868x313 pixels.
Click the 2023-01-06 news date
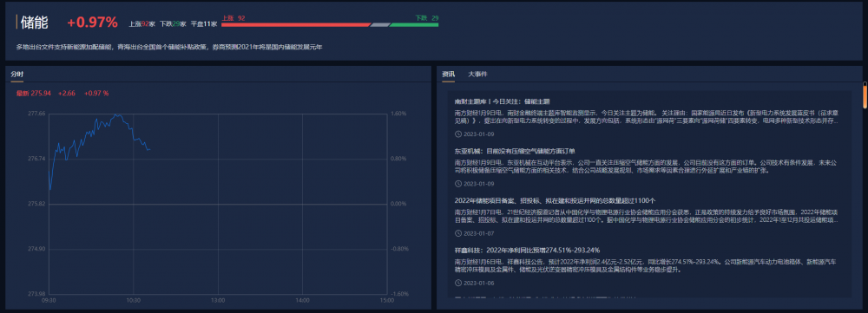[x=479, y=283]
